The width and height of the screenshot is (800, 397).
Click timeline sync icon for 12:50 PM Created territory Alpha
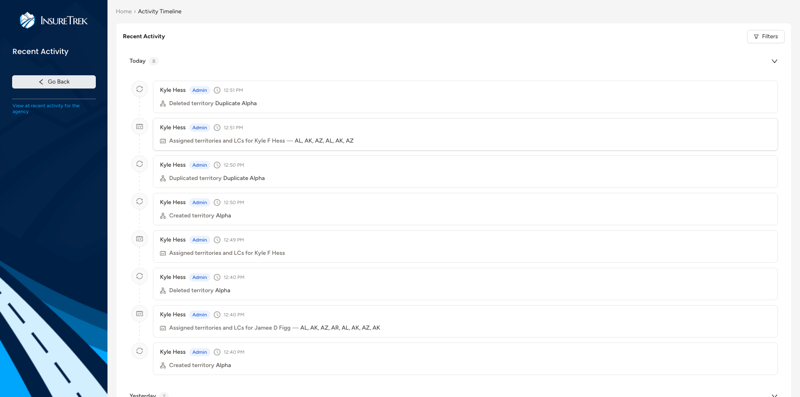click(x=139, y=201)
